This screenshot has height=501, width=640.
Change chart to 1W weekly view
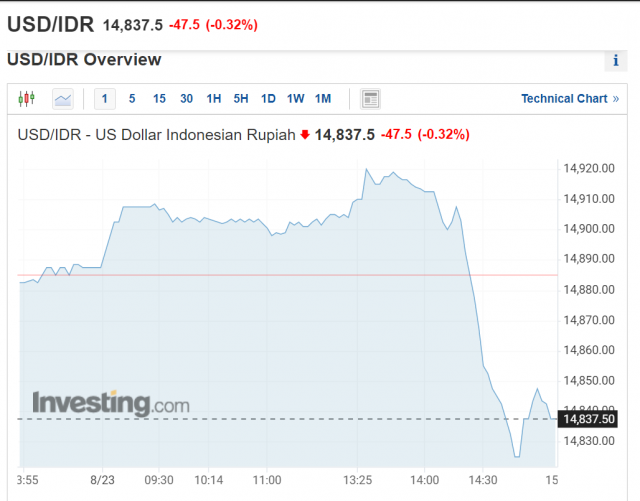click(295, 99)
